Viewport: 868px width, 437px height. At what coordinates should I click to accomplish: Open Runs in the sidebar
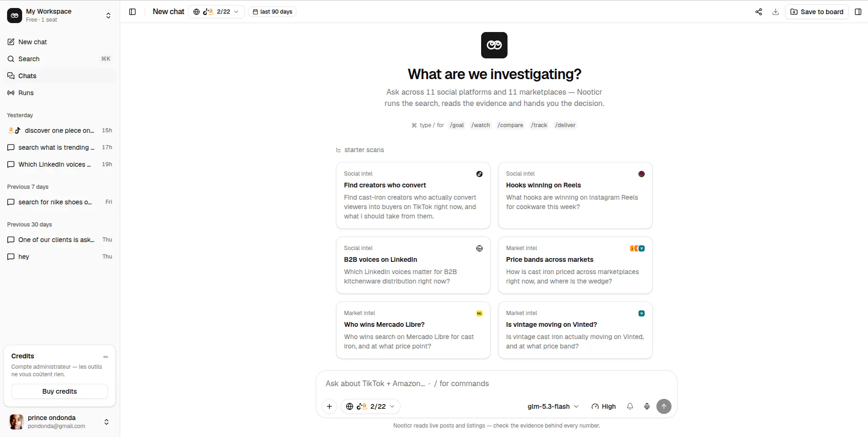(60, 93)
